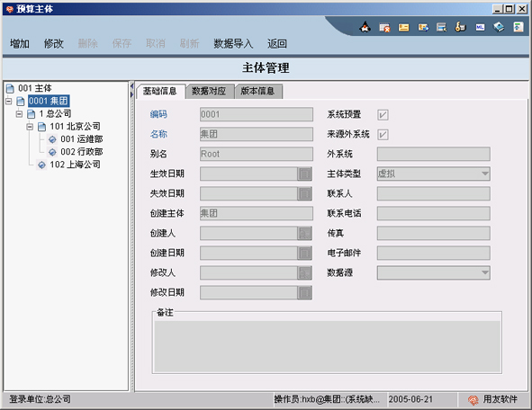Click the calendar with red X icon
532x410 pixels.
pyautogui.click(x=384, y=27)
